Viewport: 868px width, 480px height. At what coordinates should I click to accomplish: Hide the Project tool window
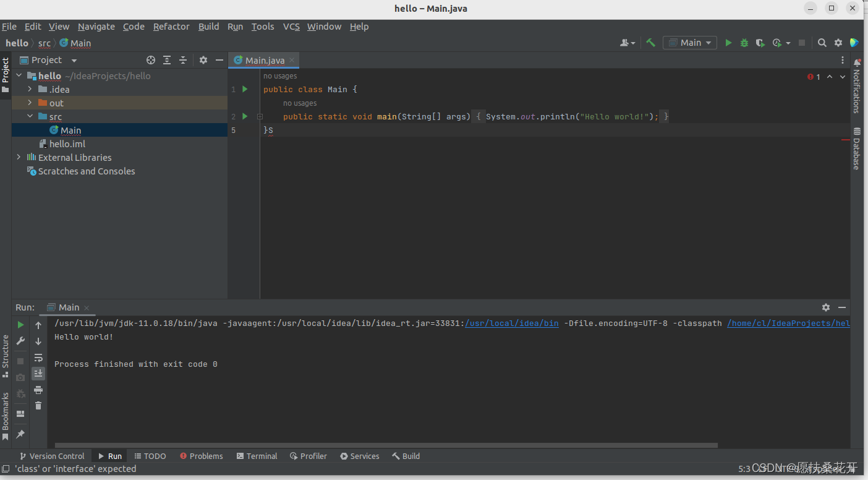pos(219,60)
